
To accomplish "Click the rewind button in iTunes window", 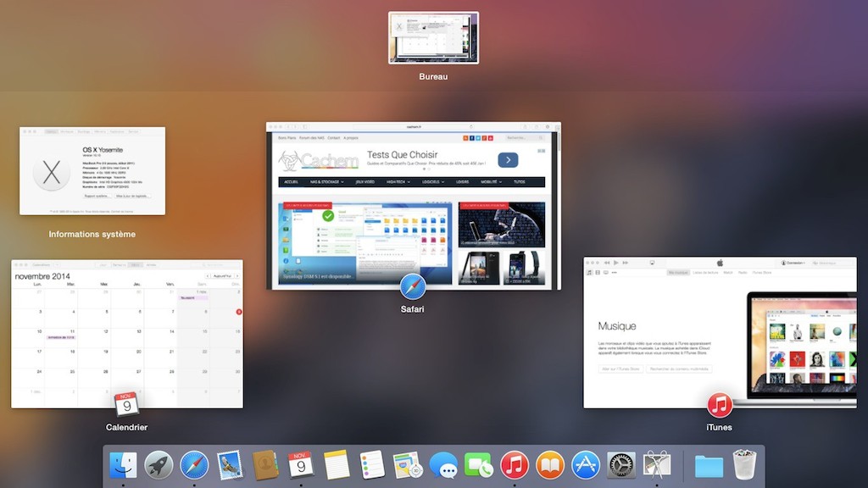I will (x=607, y=263).
